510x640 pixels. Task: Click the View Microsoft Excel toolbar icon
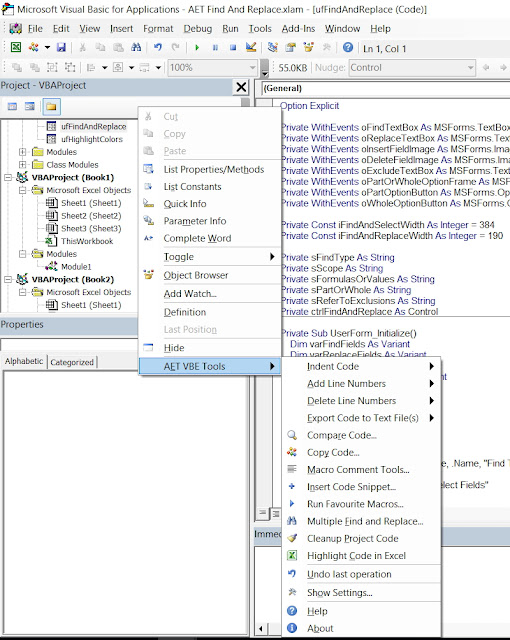click(16, 47)
